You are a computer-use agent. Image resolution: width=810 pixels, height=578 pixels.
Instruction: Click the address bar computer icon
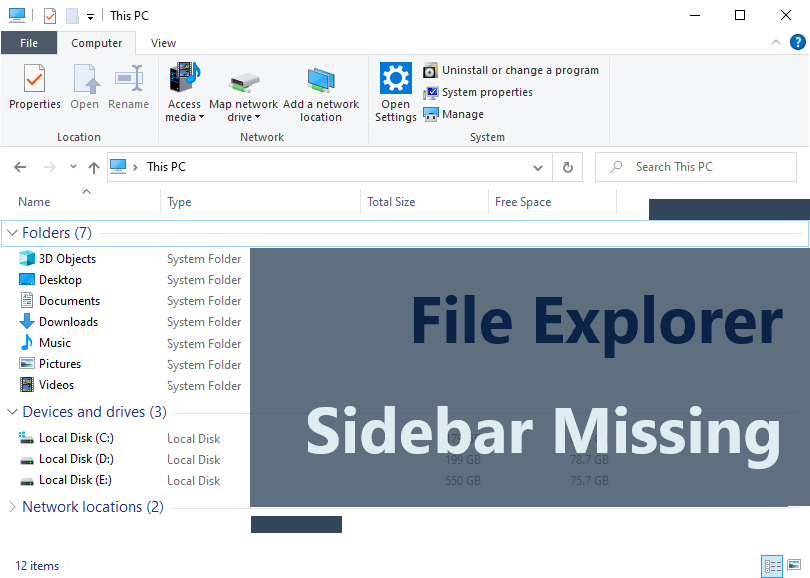pyautogui.click(x=118, y=166)
